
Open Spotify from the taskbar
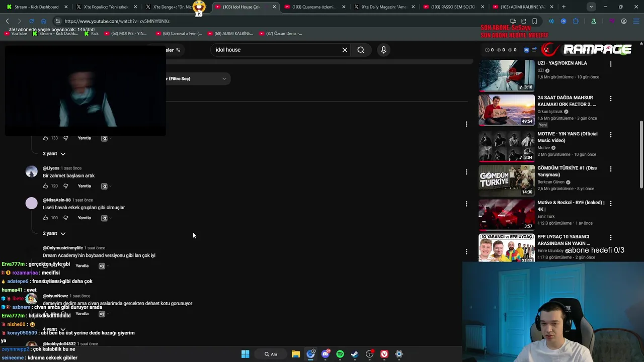340,354
